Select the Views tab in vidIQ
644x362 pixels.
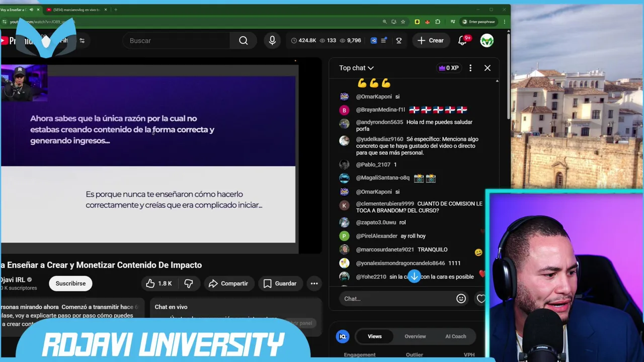tap(375, 336)
